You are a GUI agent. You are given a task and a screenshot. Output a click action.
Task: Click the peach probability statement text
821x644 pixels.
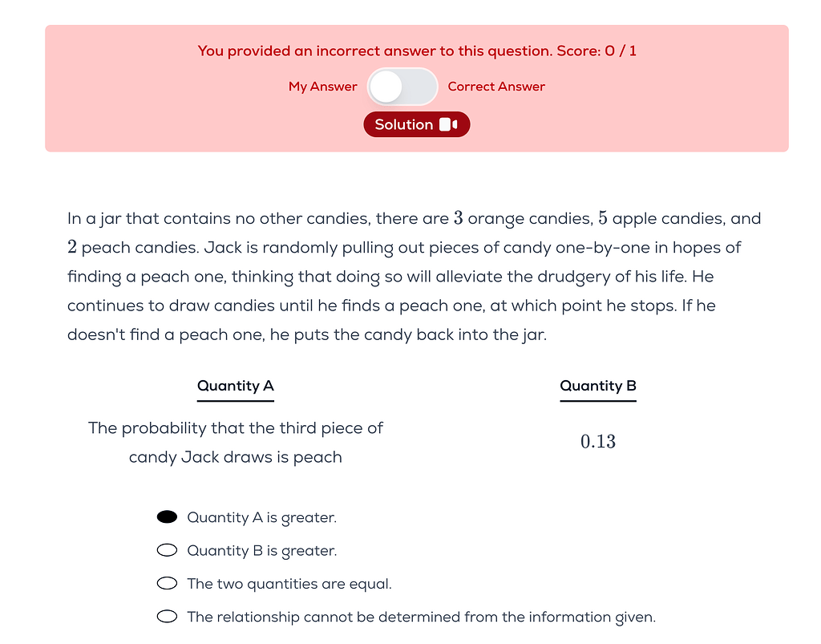235,442
